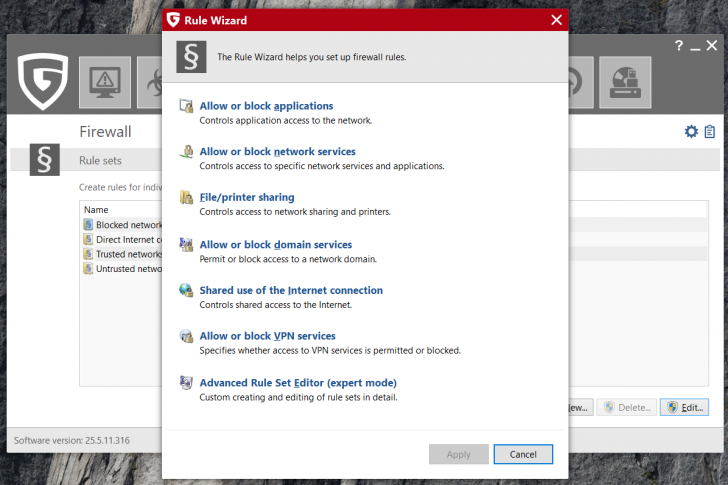Click the Software version 25.5.11.316 text
The height and width of the screenshot is (485, 728).
(x=72, y=440)
